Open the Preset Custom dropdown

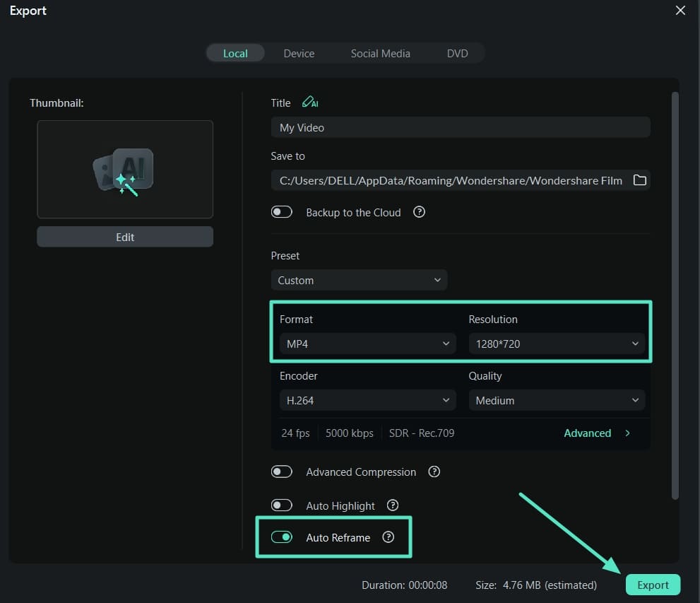(359, 280)
